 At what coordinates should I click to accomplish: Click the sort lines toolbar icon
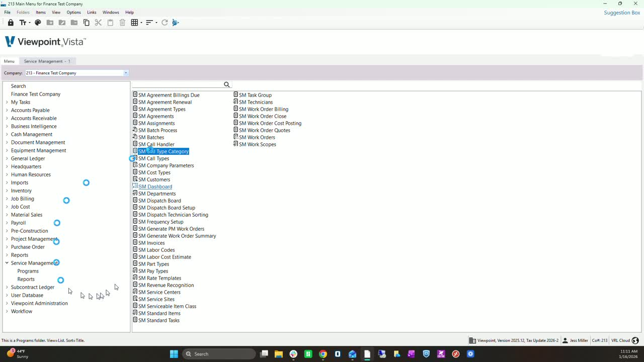tap(149, 23)
